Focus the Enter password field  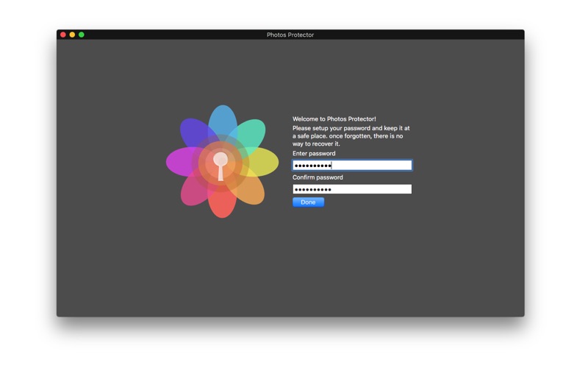tap(352, 165)
